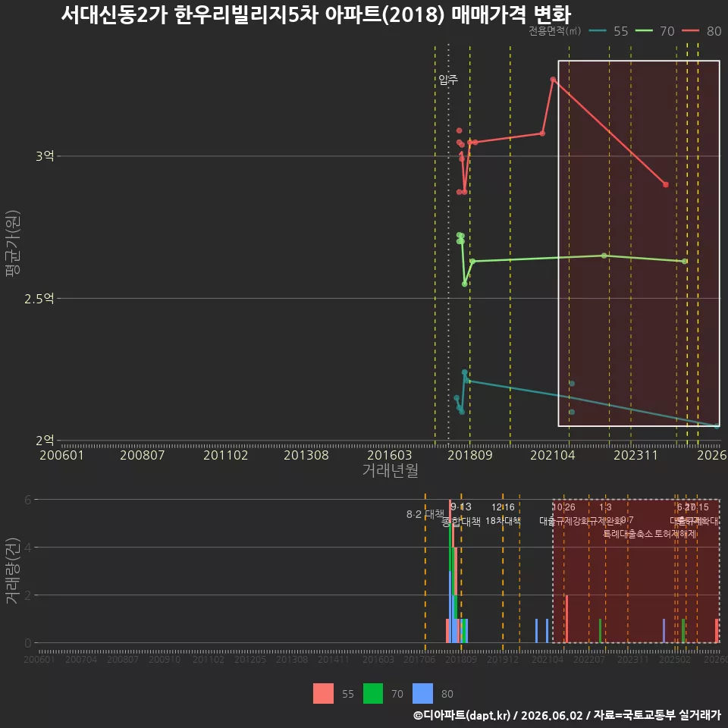This screenshot has width=728, height=728.
Task: Click the 8·2 대책 annotation
Action: (425, 514)
